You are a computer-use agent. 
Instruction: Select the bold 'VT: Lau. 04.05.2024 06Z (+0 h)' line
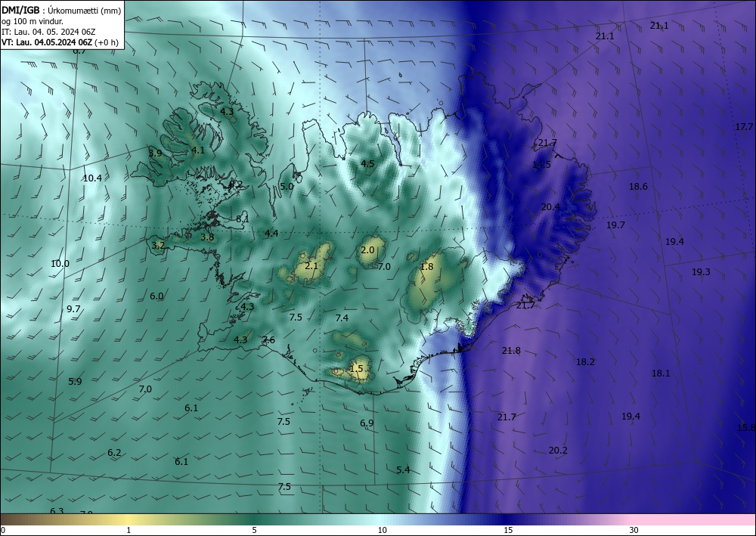pos(59,42)
